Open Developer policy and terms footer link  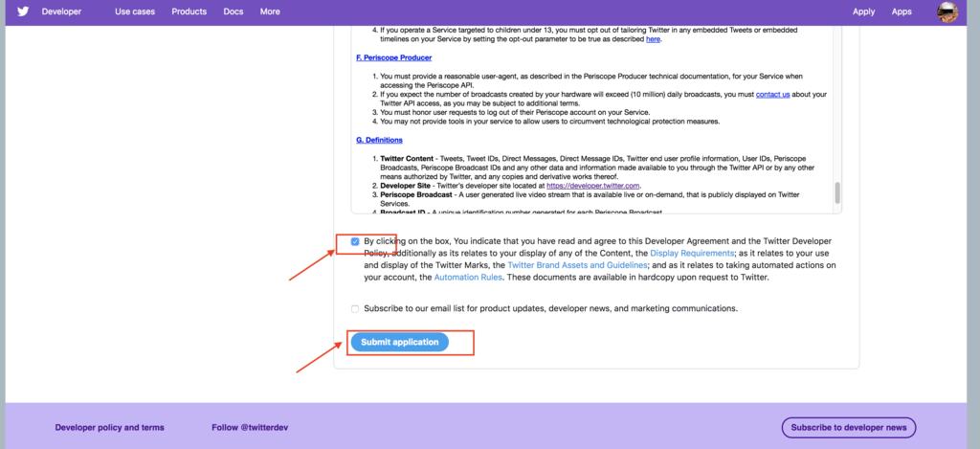[109, 428]
